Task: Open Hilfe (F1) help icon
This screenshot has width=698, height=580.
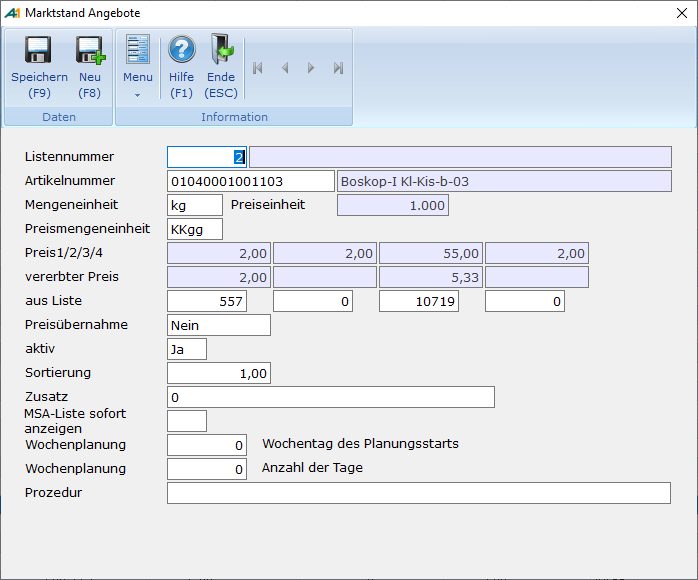Action: [x=182, y=49]
